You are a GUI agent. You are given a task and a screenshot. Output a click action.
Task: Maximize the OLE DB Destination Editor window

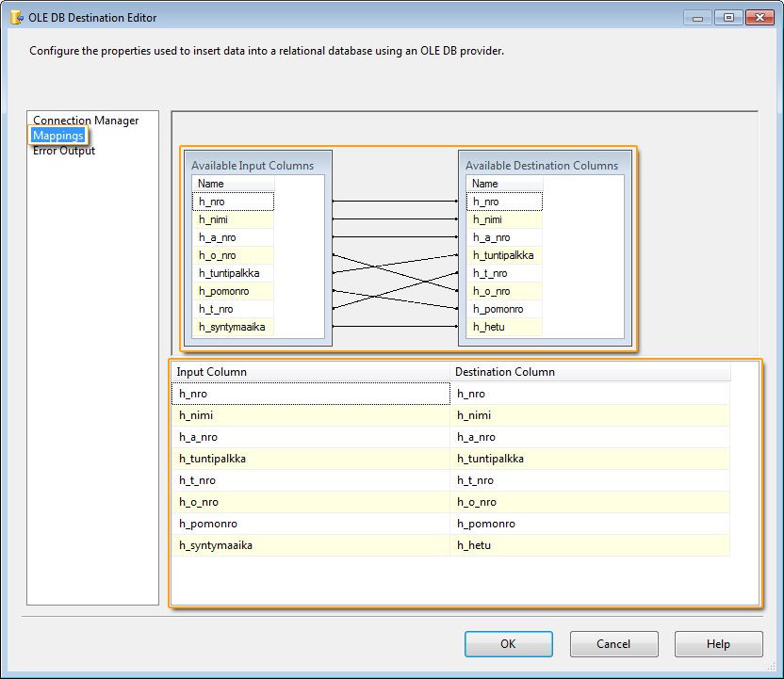[728, 18]
